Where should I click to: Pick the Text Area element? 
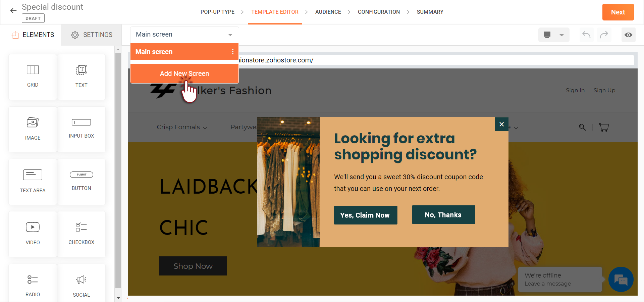(x=33, y=182)
